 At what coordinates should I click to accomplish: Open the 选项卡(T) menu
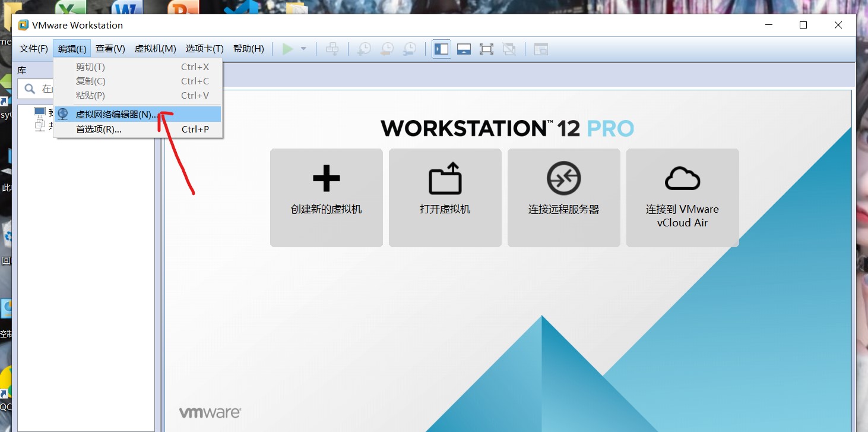click(205, 49)
